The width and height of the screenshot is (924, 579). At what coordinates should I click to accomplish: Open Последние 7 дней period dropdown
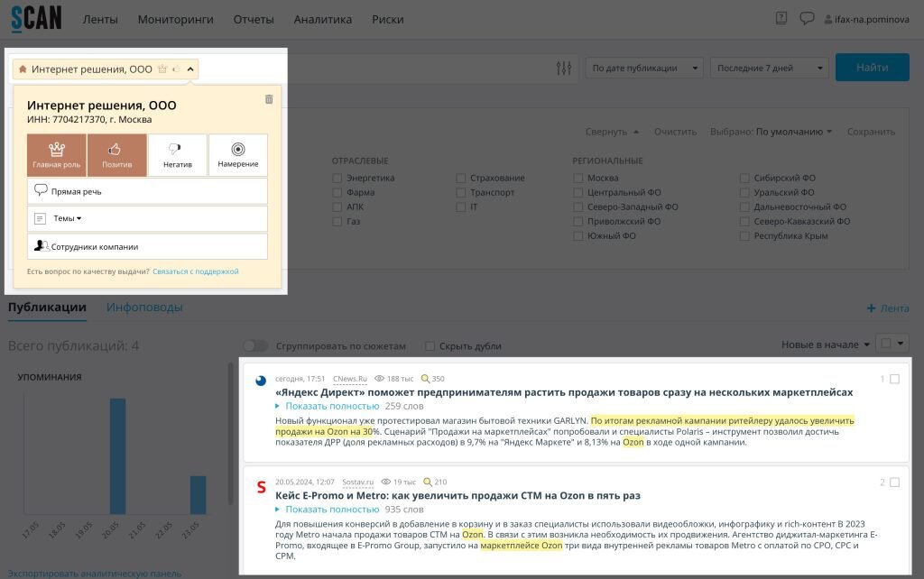pos(770,69)
